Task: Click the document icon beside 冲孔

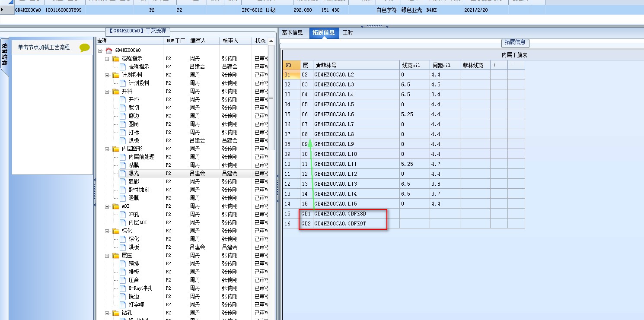Action: 123,215
